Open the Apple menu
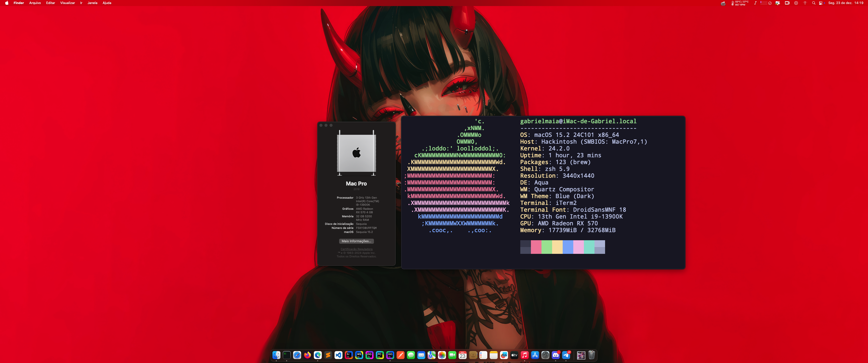 [x=7, y=3]
